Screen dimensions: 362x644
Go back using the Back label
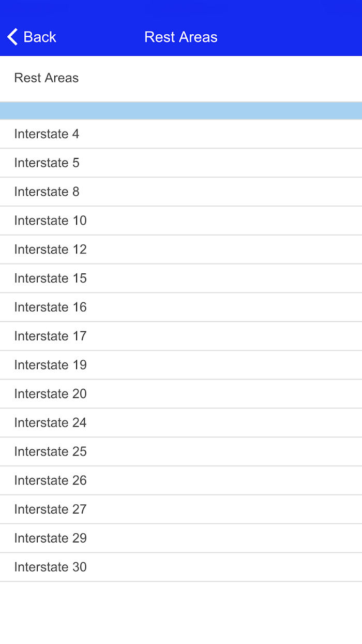[x=40, y=37]
